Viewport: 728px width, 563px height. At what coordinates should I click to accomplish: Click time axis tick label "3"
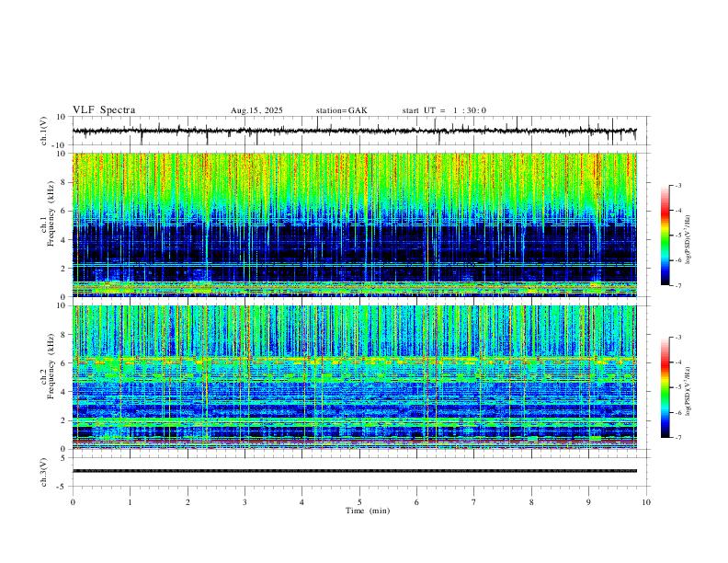point(245,502)
